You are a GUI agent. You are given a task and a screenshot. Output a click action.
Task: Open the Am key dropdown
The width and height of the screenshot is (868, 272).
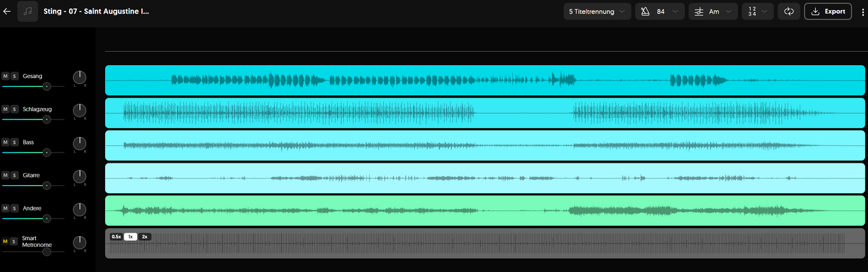[713, 12]
